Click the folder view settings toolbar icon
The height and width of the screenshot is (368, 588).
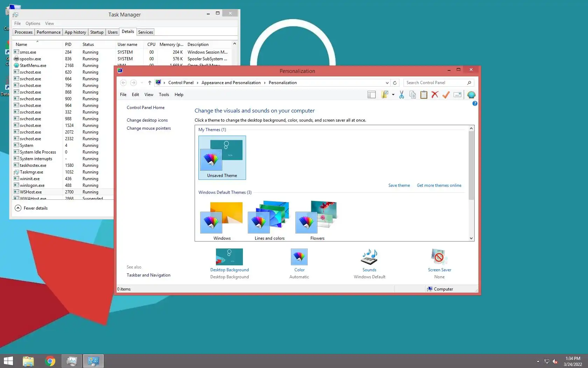point(385,95)
